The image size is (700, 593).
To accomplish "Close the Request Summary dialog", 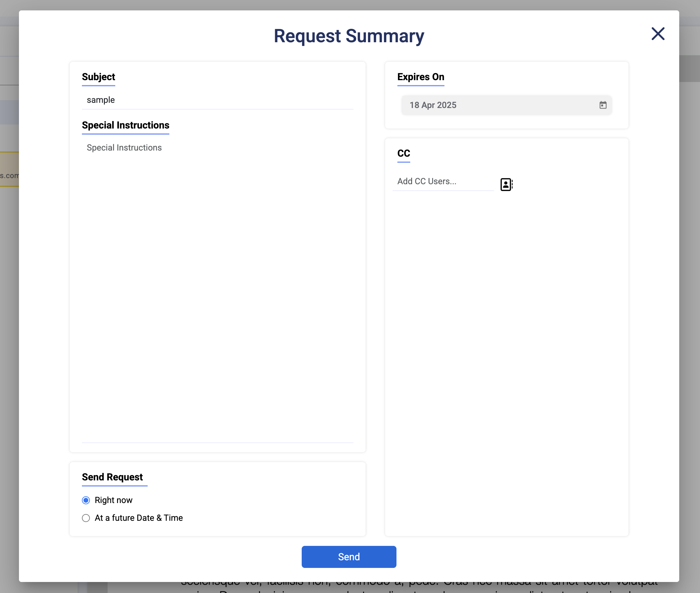I will tap(658, 34).
